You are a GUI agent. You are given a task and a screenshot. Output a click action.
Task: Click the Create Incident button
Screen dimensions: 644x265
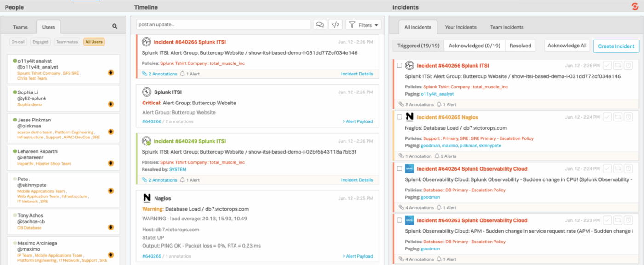616,45
